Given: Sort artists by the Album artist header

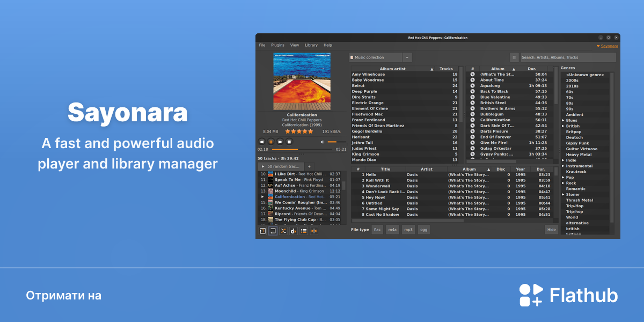Looking at the screenshot, I should pos(393,69).
